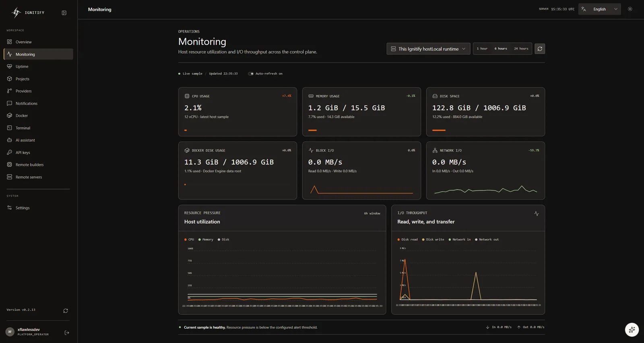The image size is (644, 343).
Task: Click the XF user avatar
Action: pyautogui.click(x=10, y=332)
